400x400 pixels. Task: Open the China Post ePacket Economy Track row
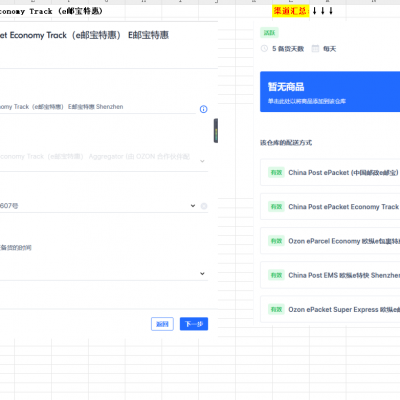click(x=330, y=207)
